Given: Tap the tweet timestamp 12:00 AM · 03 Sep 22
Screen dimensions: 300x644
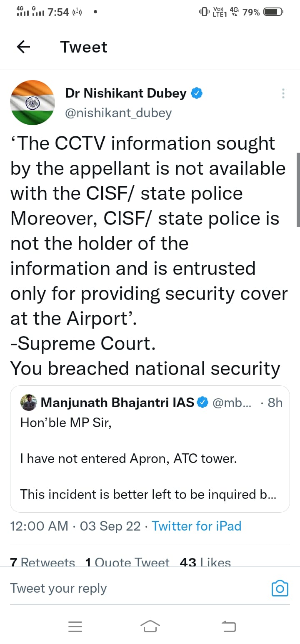Looking at the screenshot, I should [x=75, y=526].
